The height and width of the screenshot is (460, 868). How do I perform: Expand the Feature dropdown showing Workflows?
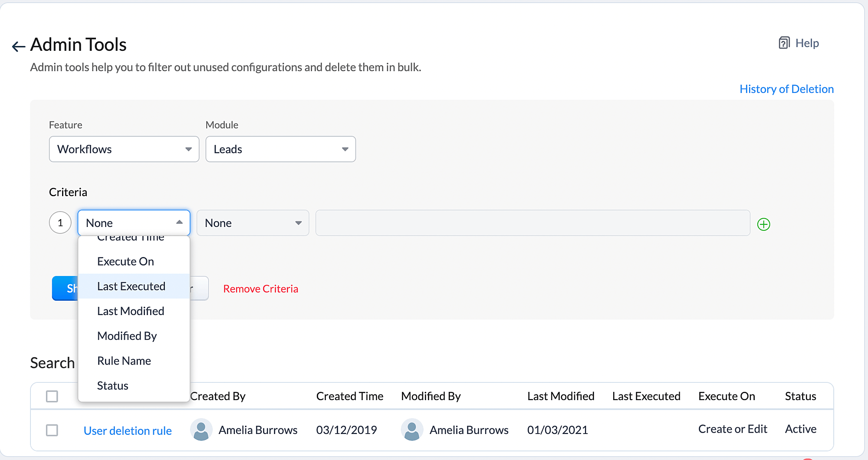pyautogui.click(x=124, y=149)
